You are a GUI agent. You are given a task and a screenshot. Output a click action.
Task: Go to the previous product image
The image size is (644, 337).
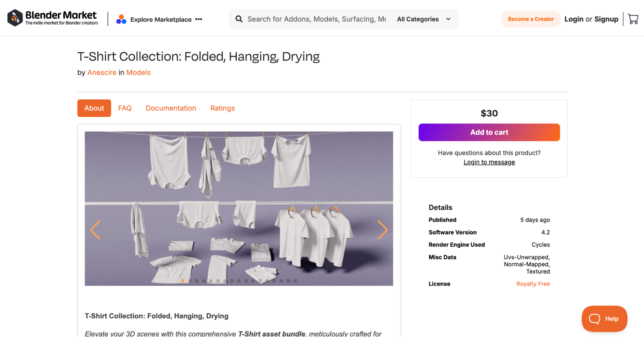pos(95,230)
